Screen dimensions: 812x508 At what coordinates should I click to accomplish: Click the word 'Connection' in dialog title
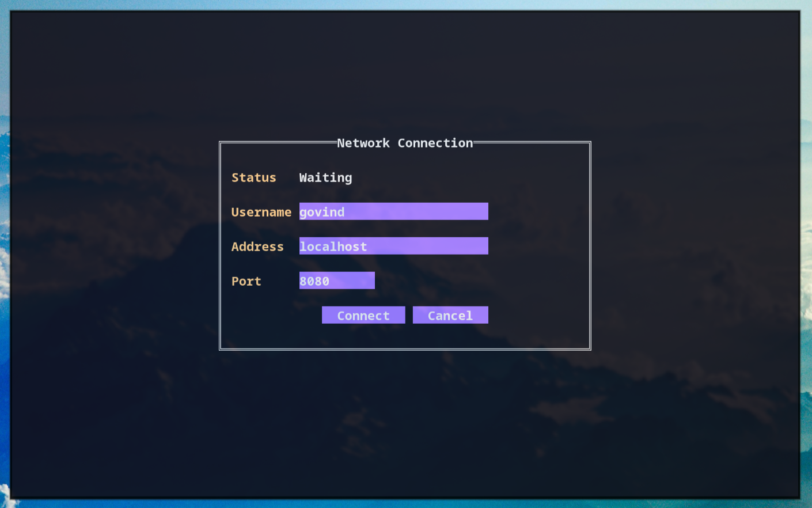point(435,143)
